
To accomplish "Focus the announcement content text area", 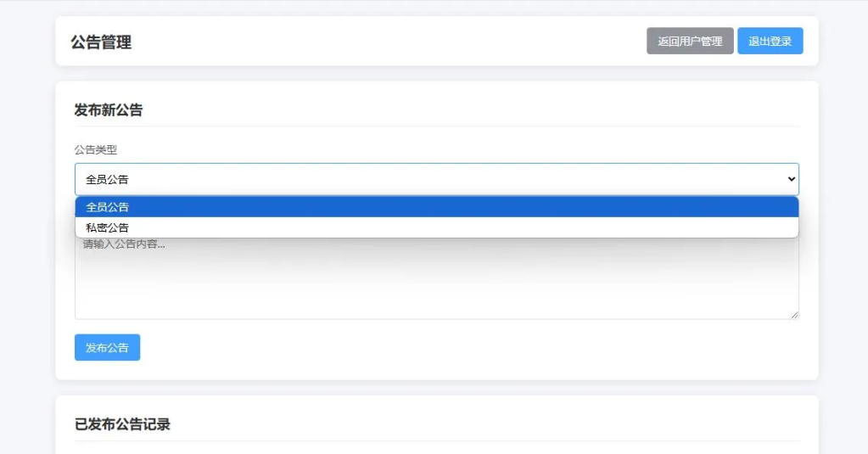I will [436, 280].
